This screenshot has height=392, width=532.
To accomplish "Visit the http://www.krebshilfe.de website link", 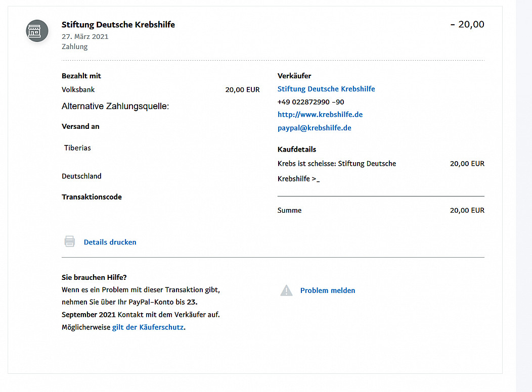I will pos(320,115).
